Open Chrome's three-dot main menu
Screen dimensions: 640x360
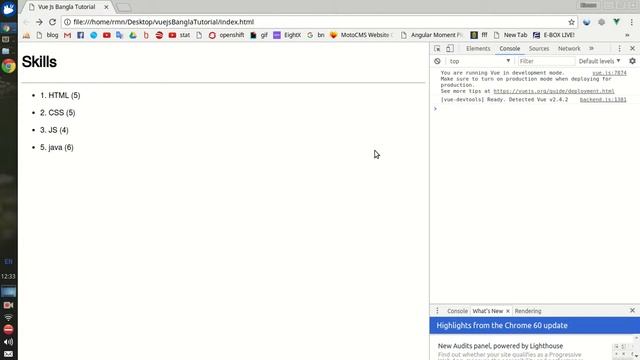(631, 22)
